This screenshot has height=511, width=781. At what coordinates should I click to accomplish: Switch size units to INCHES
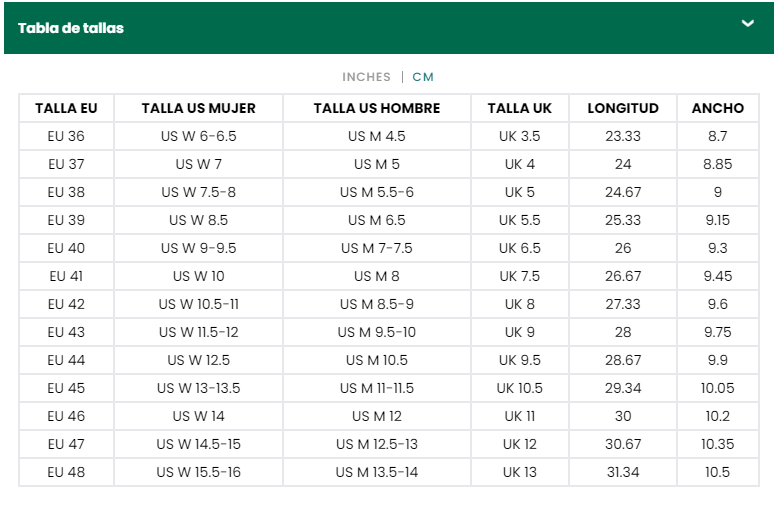point(366,77)
